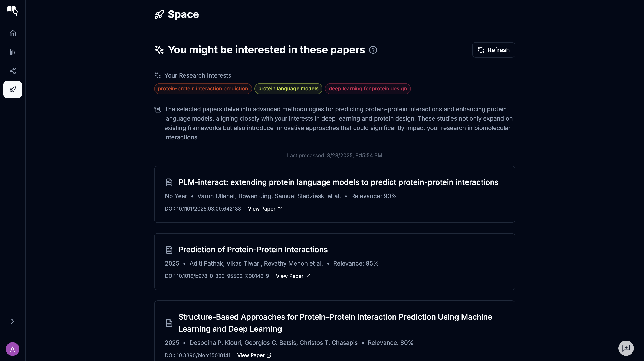Open the feedback chat bubble icon

coord(626,348)
